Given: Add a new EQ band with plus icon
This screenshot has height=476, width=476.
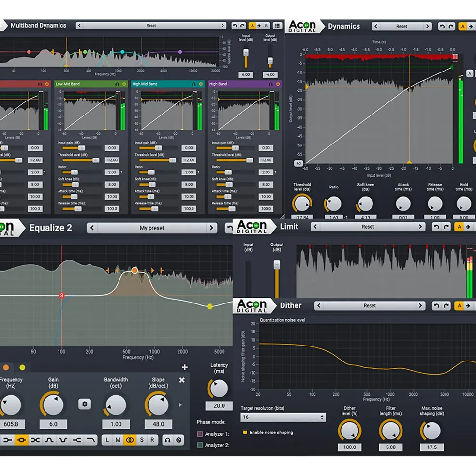Looking at the screenshot, I should pyautogui.click(x=184, y=367).
